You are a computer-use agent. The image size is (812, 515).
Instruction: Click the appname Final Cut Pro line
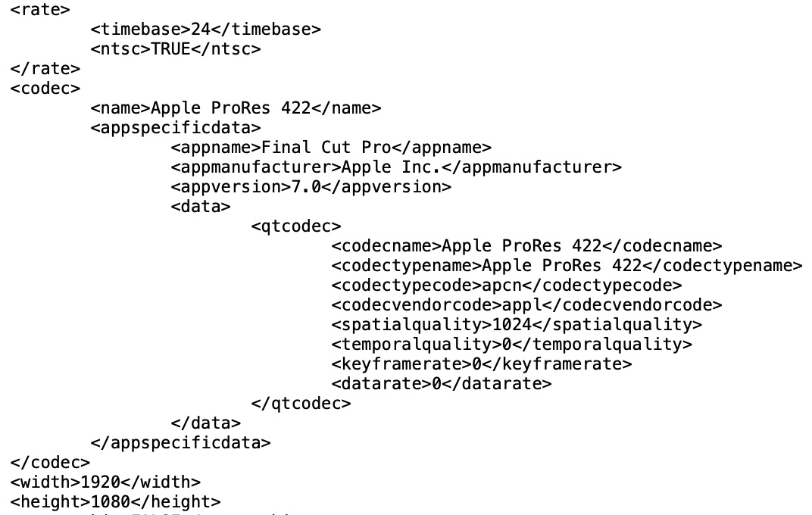pyautogui.click(x=331, y=148)
